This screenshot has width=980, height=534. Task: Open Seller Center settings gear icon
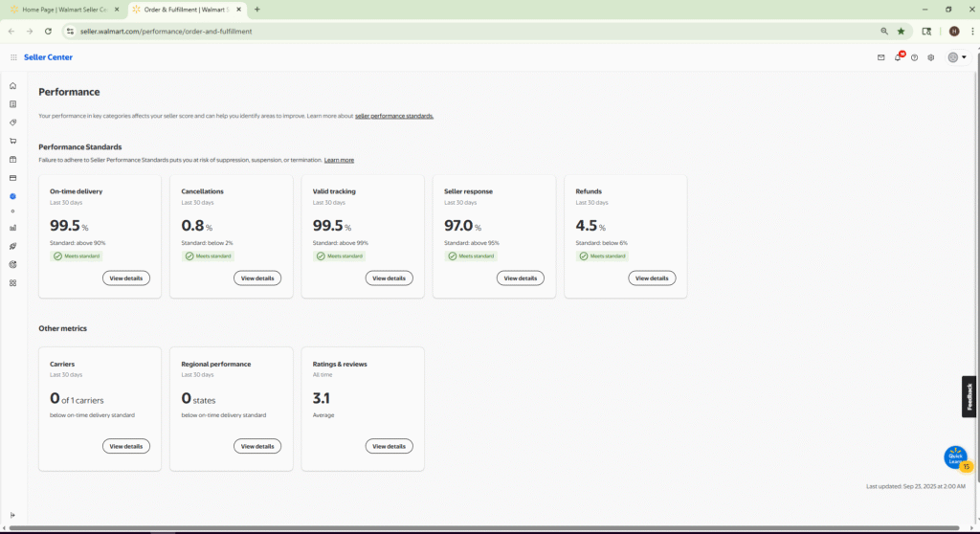930,57
